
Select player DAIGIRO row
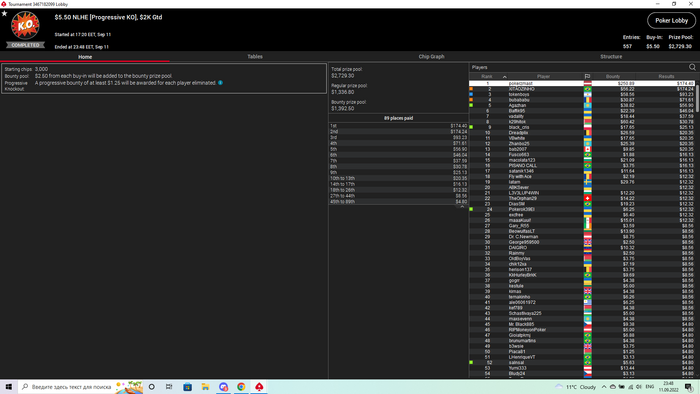[x=582, y=248]
